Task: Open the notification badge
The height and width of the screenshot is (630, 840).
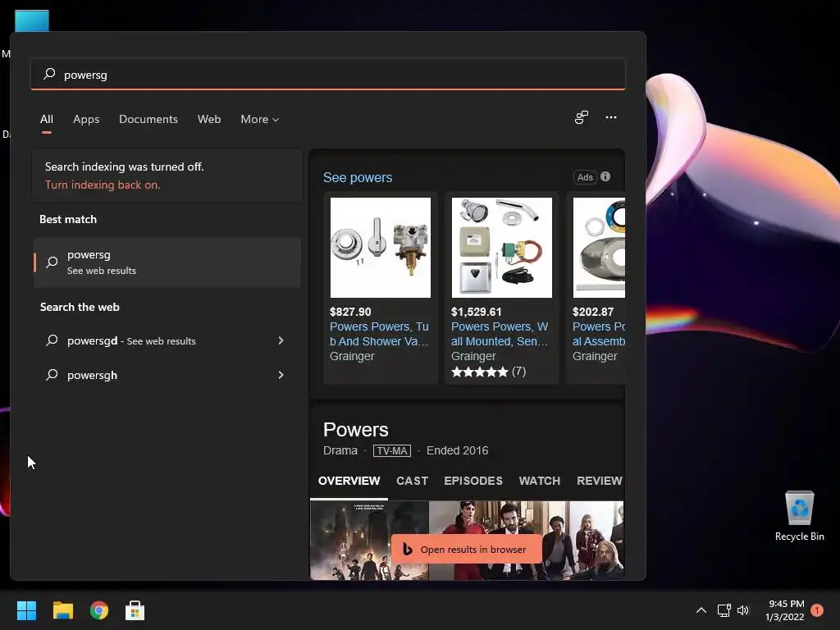Action: (817, 610)
